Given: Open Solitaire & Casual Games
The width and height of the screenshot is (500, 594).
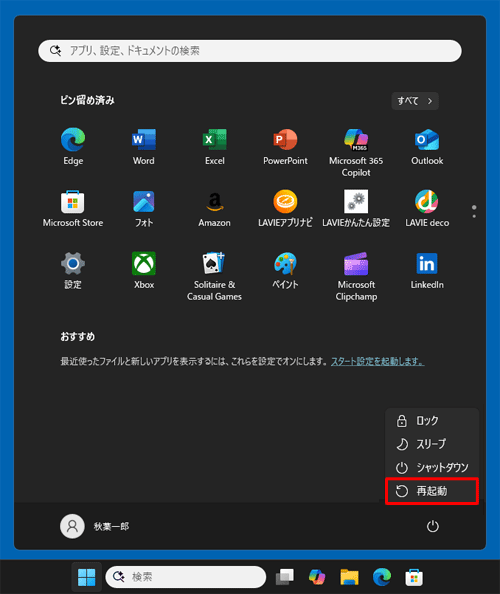Looking at the screenshot, I should tap(214, 277).
